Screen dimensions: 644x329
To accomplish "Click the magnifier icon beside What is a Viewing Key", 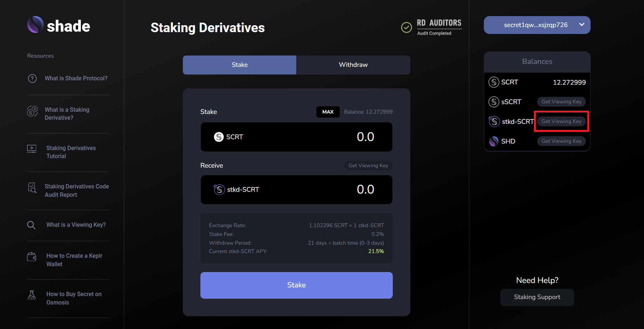I will click(x=31, y=225).
